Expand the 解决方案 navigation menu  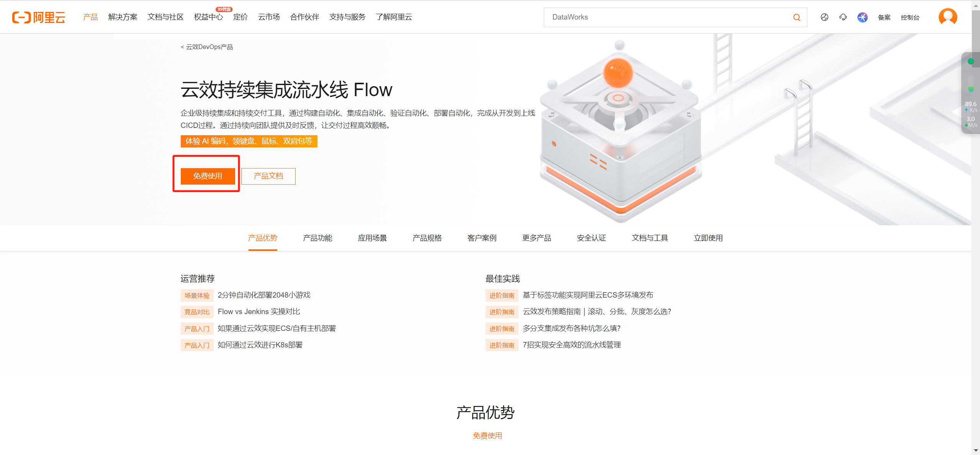point(123,17)
